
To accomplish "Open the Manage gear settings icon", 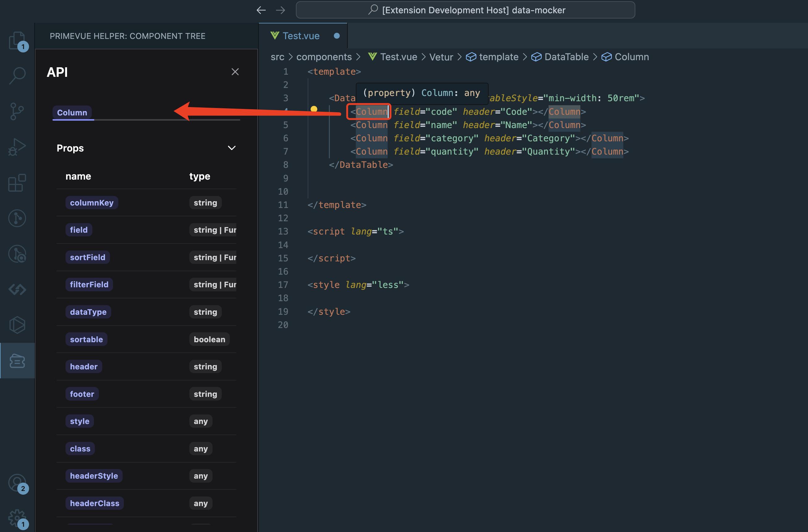I will point(17,518).
